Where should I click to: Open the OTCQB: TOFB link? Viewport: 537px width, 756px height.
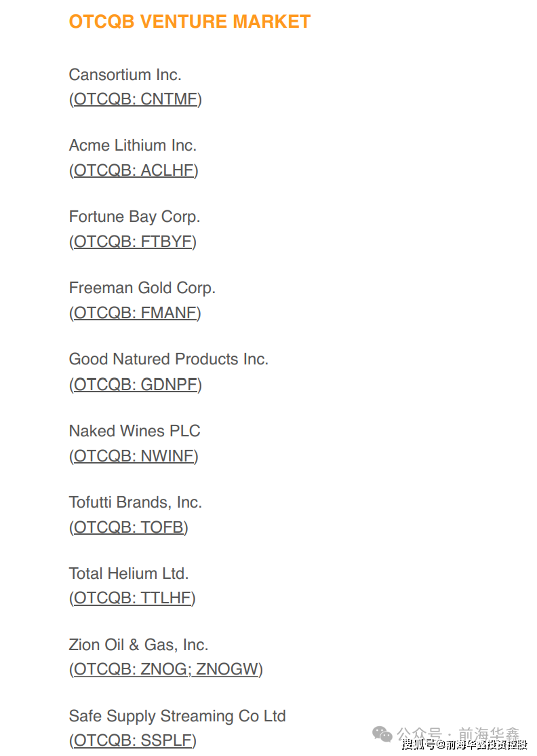[129, 527]
